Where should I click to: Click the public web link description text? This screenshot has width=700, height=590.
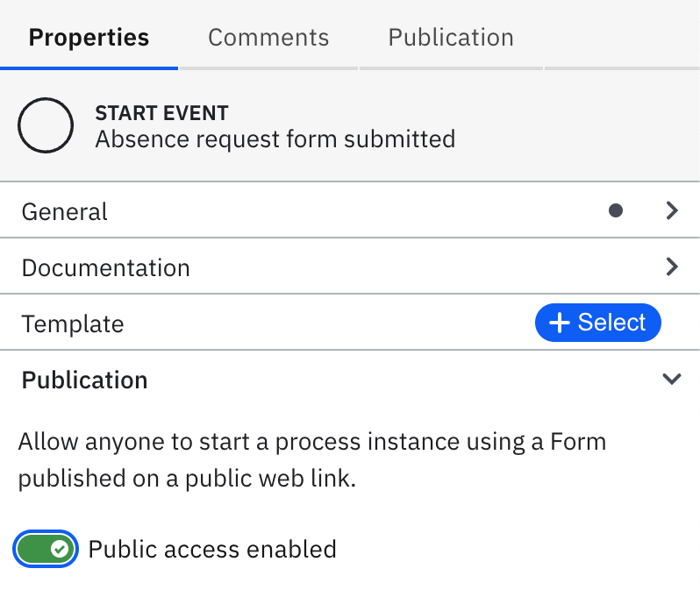click(312, 460)
